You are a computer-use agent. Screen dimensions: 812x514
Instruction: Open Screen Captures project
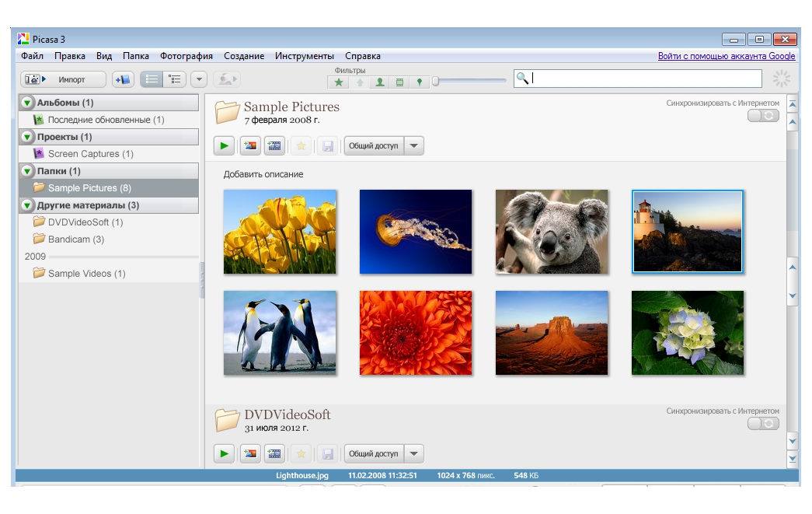[109, 154]
